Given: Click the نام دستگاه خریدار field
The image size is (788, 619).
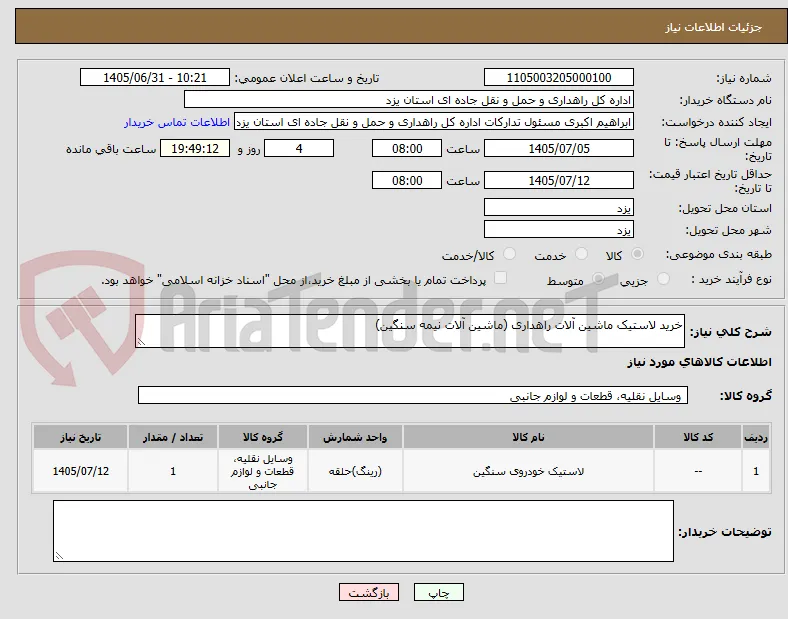Looking at the screenshot, I should 409,99.
